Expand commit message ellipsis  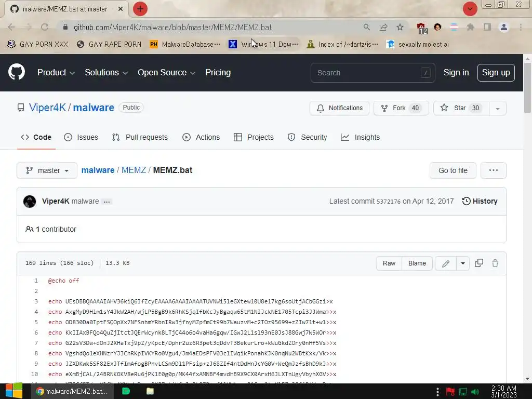pyautogui.click(x=107, y=202)
